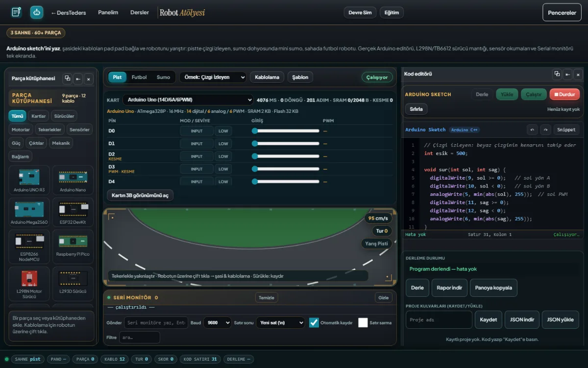Switch to the Futbol scene tab
588x368 pixels.
click(139, 77)
